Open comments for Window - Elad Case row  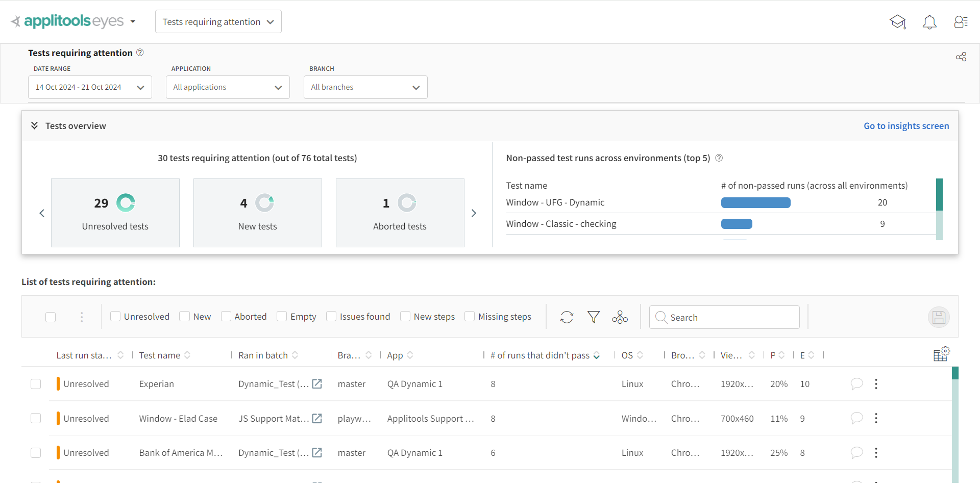pos(856,419)
